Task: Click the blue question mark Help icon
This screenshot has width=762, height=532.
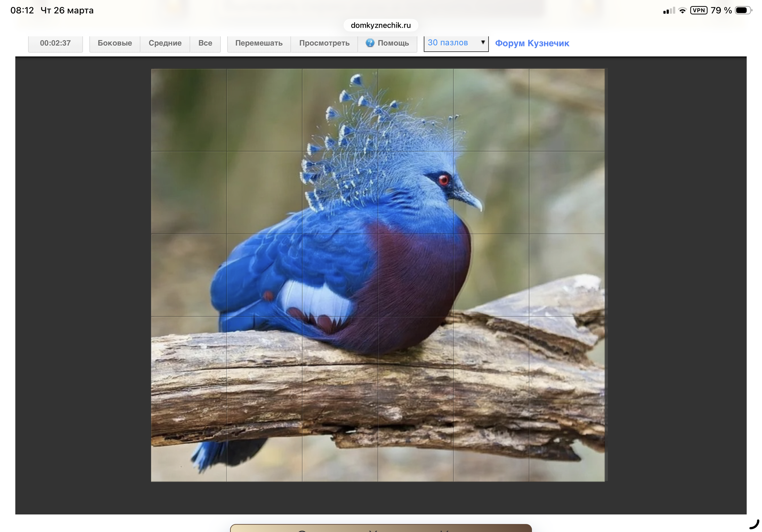Action: point(370,43)
